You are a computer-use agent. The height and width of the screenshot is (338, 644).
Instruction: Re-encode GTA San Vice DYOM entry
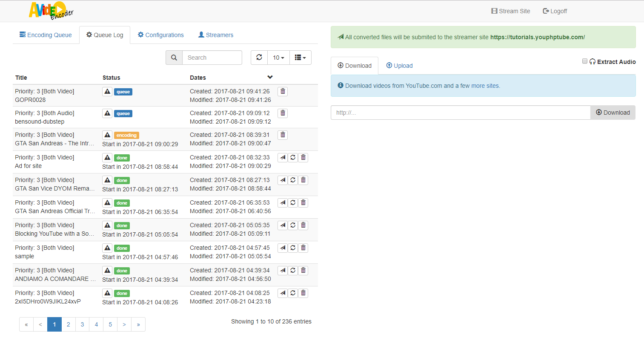pos(293,180)
